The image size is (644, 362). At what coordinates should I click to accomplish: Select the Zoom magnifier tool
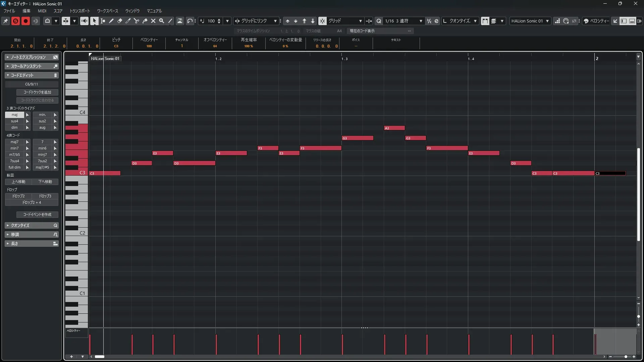tap(162, 21)
